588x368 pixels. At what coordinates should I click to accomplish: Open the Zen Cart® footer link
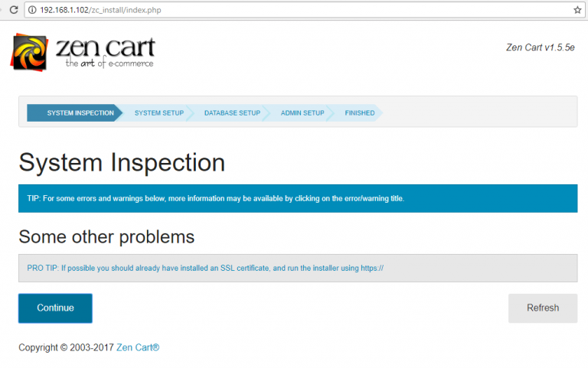(x=138, y=347)
